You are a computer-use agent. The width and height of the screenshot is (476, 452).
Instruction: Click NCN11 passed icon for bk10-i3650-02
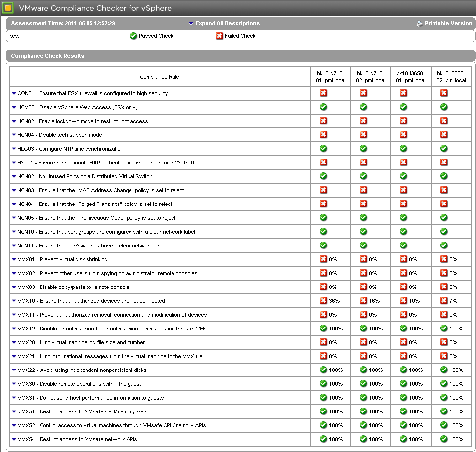tap(444, 246)
